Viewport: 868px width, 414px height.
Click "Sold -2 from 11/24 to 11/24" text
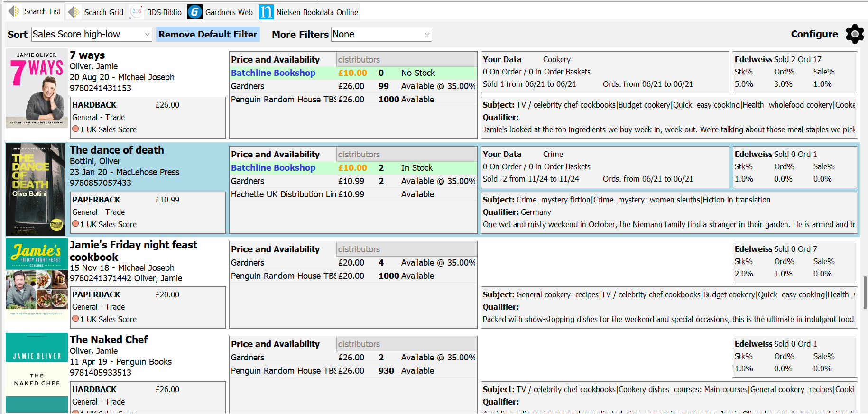tap(531, 179)
